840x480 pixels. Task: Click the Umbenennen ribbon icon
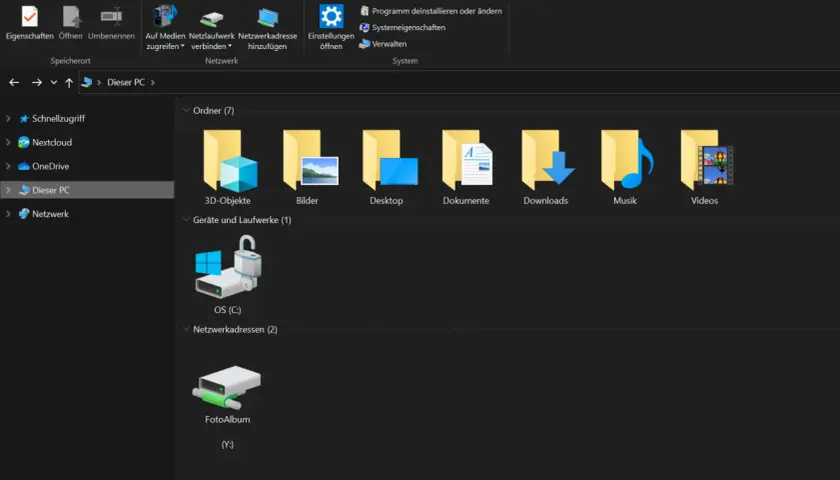111,17
